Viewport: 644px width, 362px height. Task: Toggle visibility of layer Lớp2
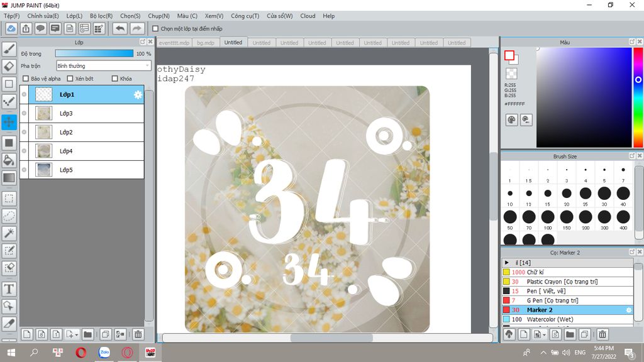coord(25,132)
